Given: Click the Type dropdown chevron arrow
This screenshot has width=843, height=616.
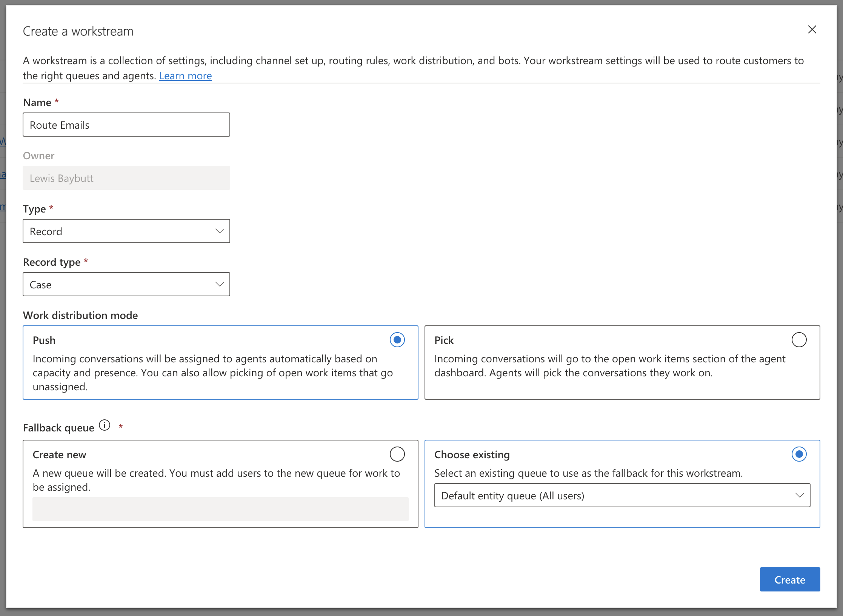Looking at the screenshot, I should tap(220, 231).
